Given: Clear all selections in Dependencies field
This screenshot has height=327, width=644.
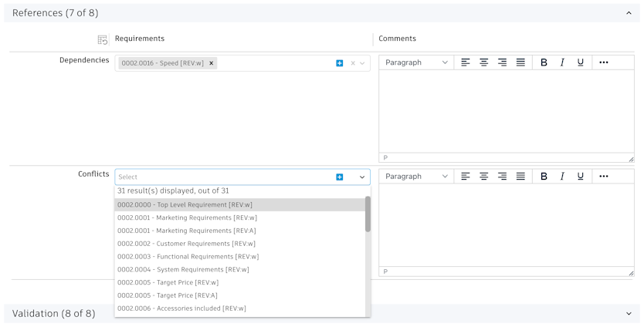Looking at the screenshot, I should (353, 63).
